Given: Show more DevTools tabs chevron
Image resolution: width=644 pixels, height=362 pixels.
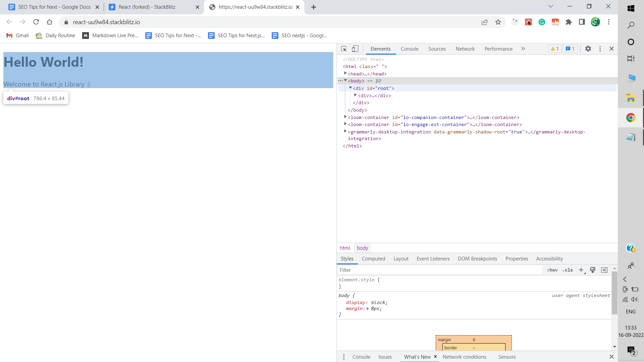Looking at the screenshot, I should pyautogui.click(x=523, y=49).
